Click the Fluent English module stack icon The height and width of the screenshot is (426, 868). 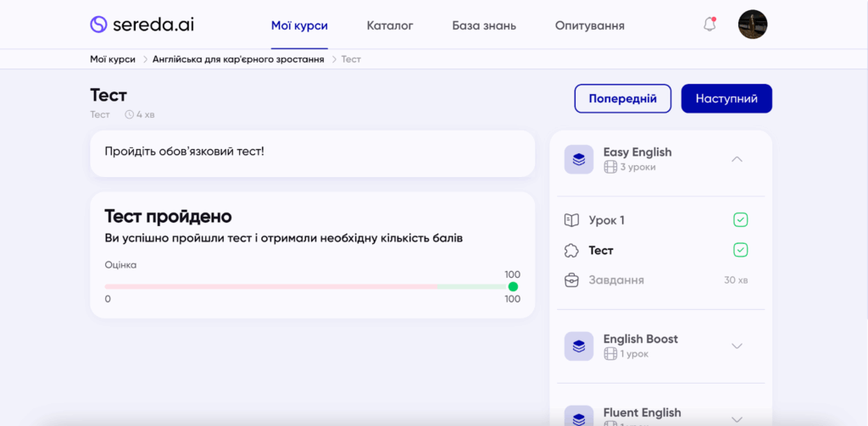[x=579, y=417]
